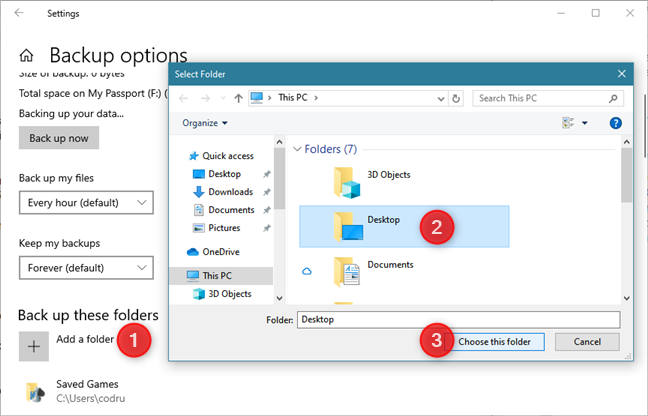648x416 pixels.
Task: Open the Keep my backups dropdown
Action: 86,268
